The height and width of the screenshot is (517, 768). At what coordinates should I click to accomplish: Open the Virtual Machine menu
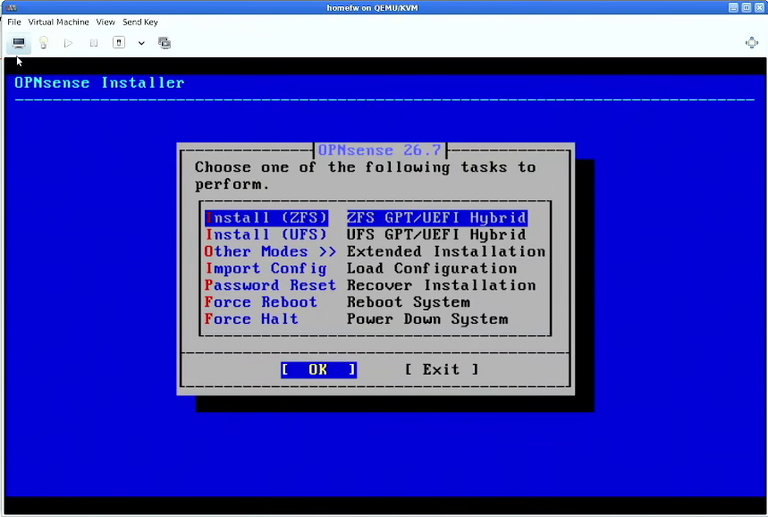(x=58, y=22)
